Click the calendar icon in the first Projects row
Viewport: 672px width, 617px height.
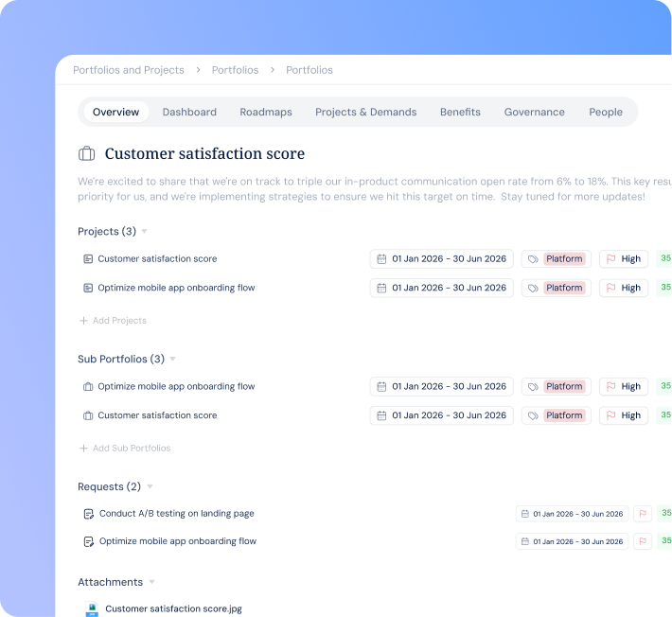(x=381, y=258)
